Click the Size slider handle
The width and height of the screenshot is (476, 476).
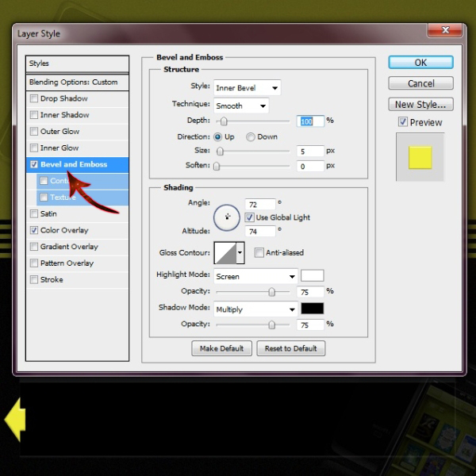click(x=220, y=152)
